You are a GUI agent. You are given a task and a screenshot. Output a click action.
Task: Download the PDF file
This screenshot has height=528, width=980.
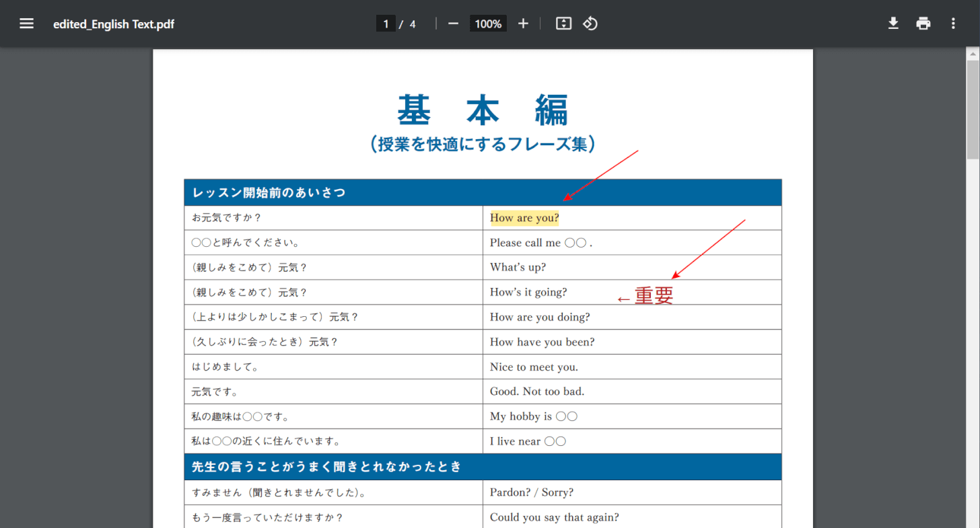(893, 24)
